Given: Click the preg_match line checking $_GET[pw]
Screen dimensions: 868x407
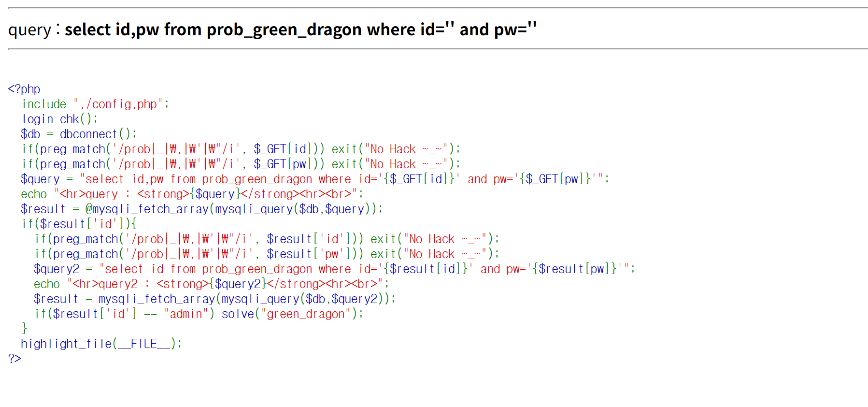Looking at the screenshot, I should tap(241, 164).
